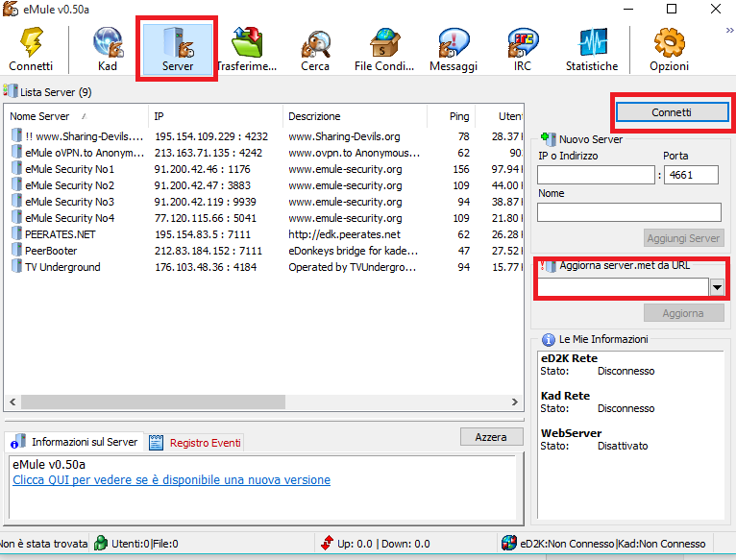Open the new version check link
Viewport: 736px width, 560px height.
coord(172,480)
